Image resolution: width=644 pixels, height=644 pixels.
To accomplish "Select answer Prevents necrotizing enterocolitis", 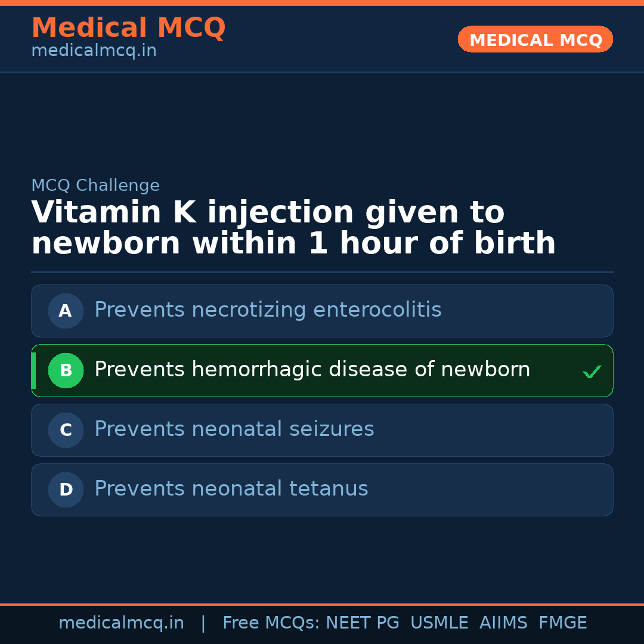I will click(268, 310).
